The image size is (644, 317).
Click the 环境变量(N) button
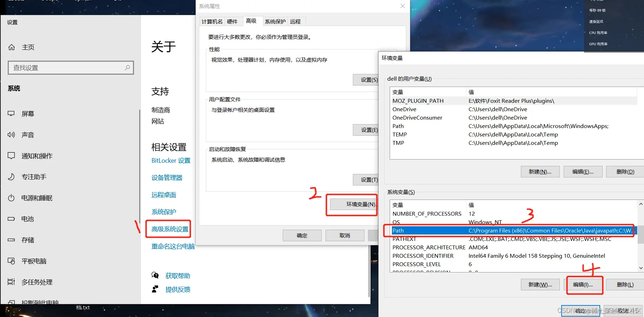[x=354, y=204]
